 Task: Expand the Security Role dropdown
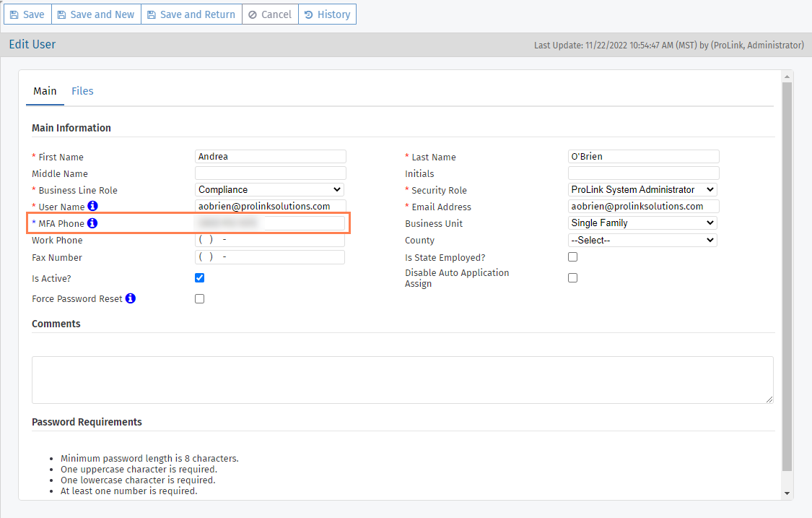pyautogui.click(x=642, y=190)
